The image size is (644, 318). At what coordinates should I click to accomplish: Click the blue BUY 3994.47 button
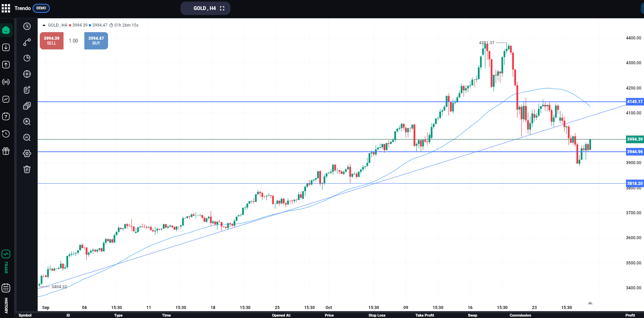tap(96, 41)
